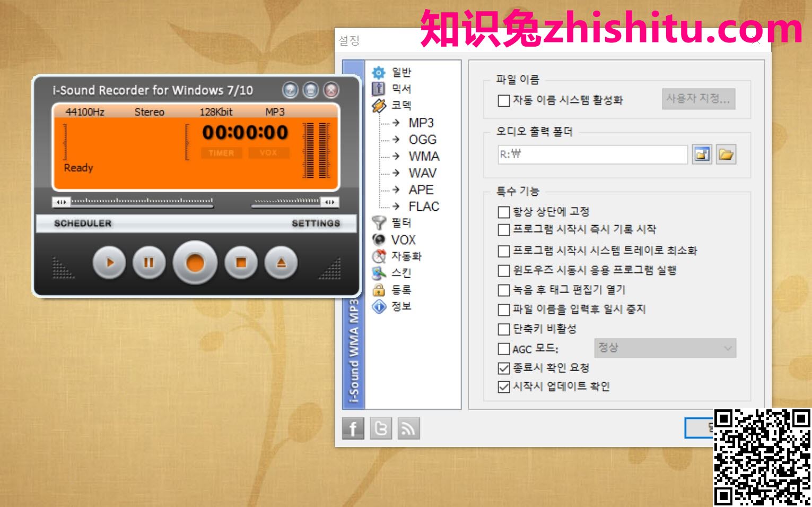812x507 pixels.
Task: Uncheck 시작시 업데이트 확인
Action: 504,387
